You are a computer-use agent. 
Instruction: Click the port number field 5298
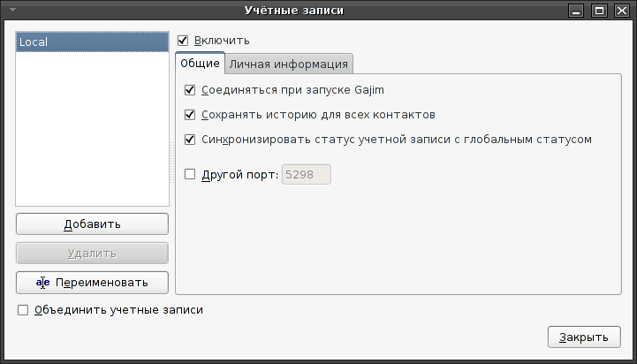point(307,174)
